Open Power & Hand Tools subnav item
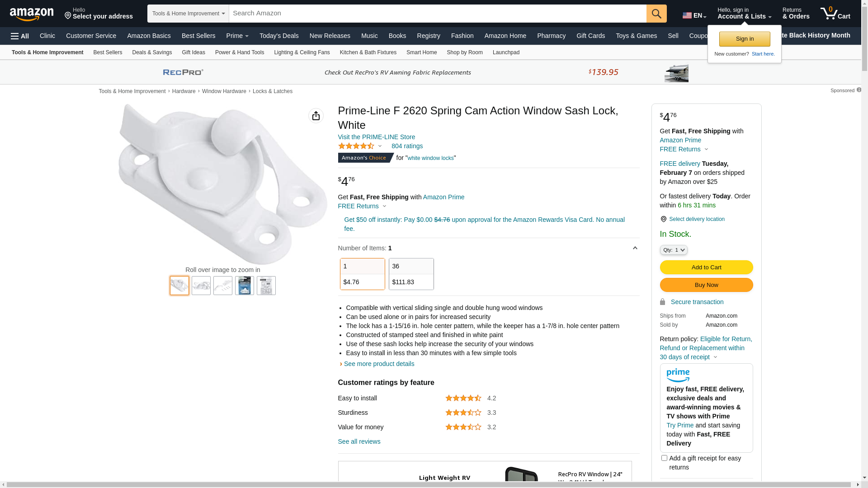The height and width of the screenshot is (488, 868). (240, 52)
